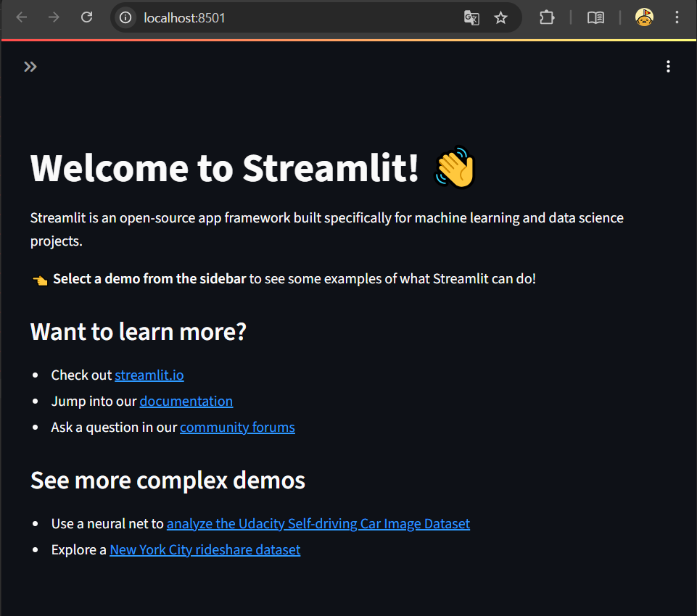Visit the community forums link

pos(237,428)
